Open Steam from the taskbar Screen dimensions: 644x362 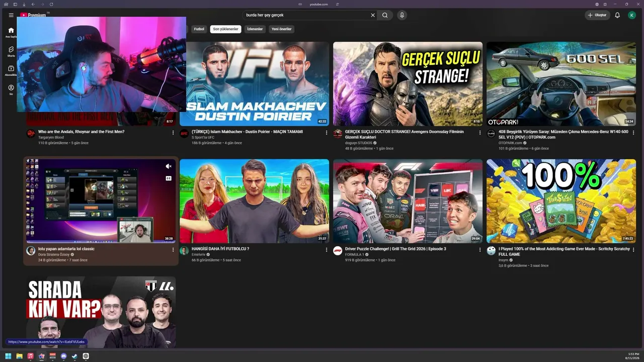[74, 356]
